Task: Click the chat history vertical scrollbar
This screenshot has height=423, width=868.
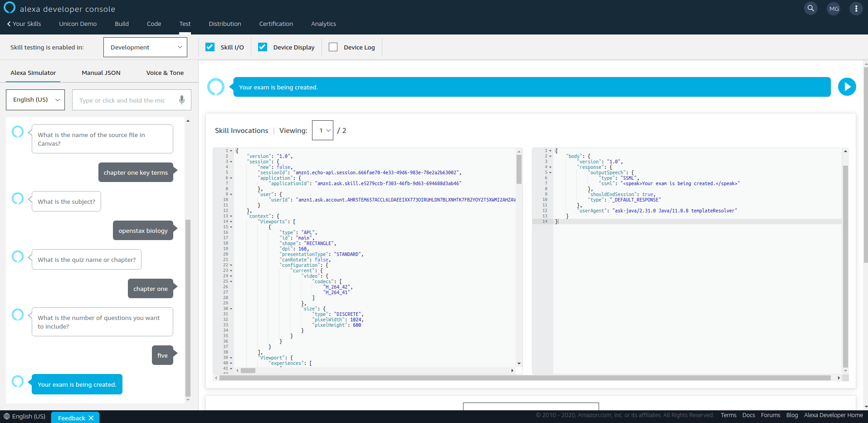Action: point(188,308)
